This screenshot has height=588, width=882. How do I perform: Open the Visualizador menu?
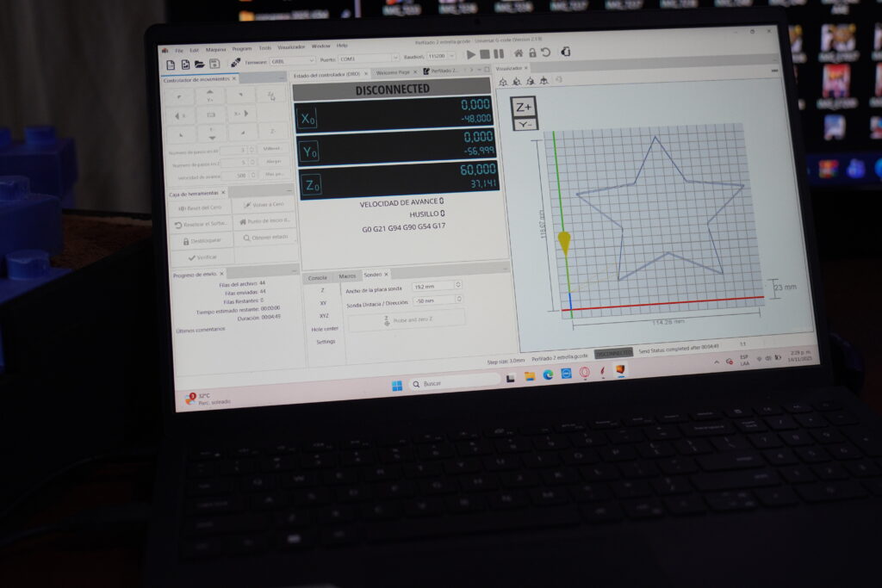(291, 47)
